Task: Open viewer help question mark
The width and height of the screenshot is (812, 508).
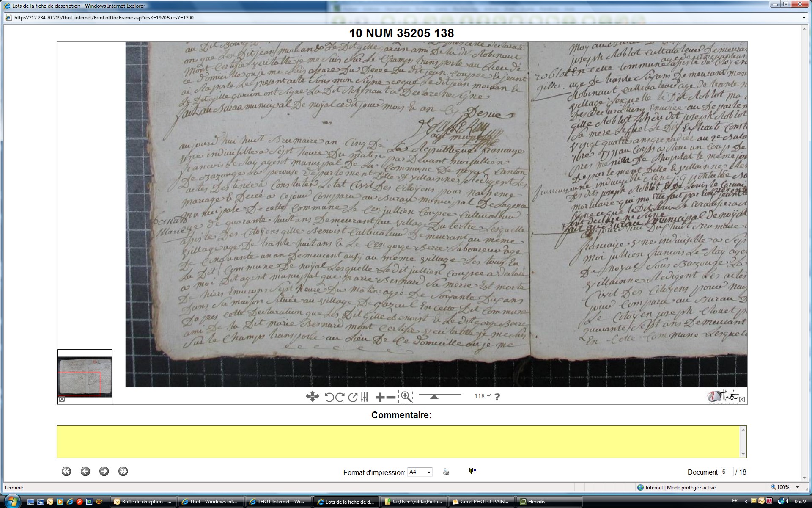Action: point(497,397)
